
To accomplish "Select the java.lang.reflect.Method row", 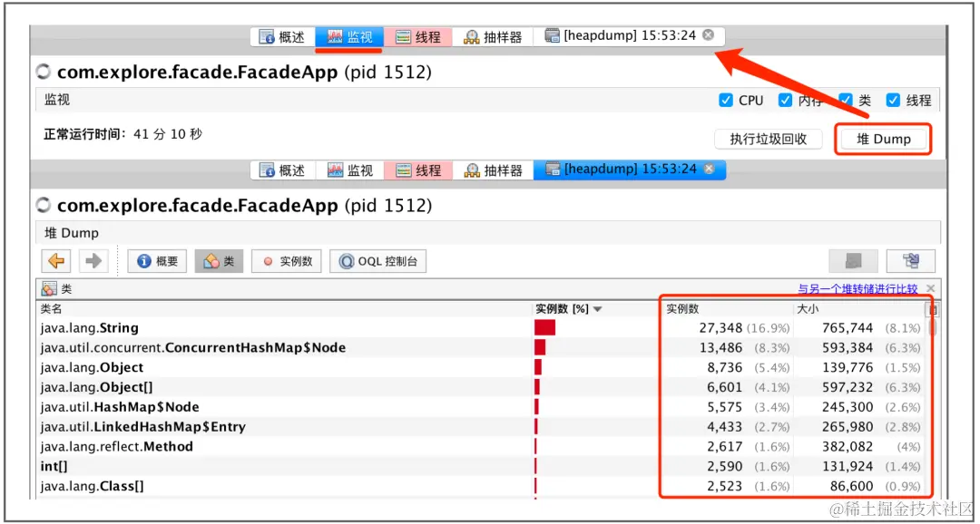I will (x=481, y=447).
